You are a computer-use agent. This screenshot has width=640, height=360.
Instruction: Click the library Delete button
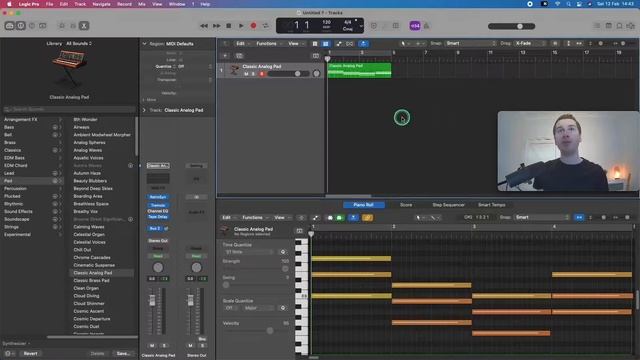(x=97, y=353)
